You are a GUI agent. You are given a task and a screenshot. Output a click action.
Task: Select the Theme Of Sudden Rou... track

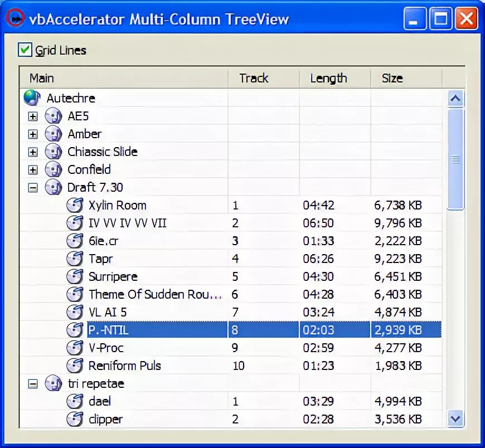pos(156,294)
